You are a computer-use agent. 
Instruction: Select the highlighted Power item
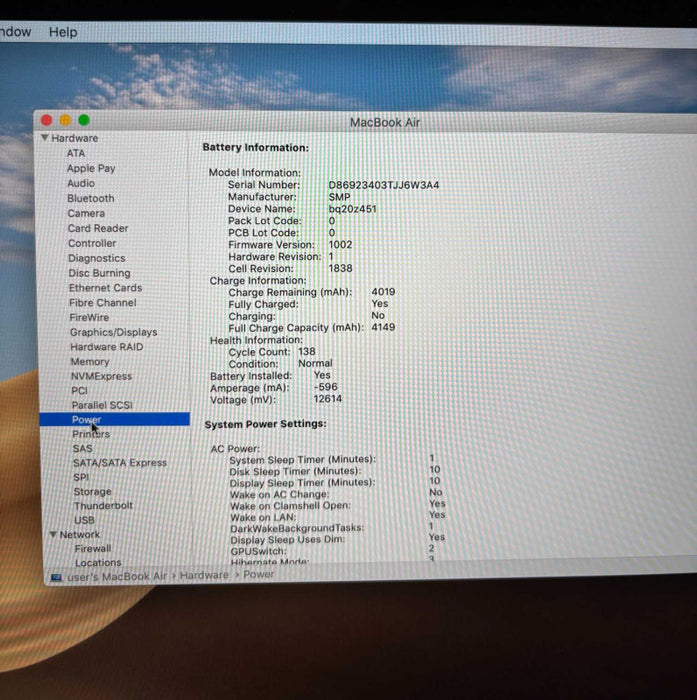[x=114, y=419]
